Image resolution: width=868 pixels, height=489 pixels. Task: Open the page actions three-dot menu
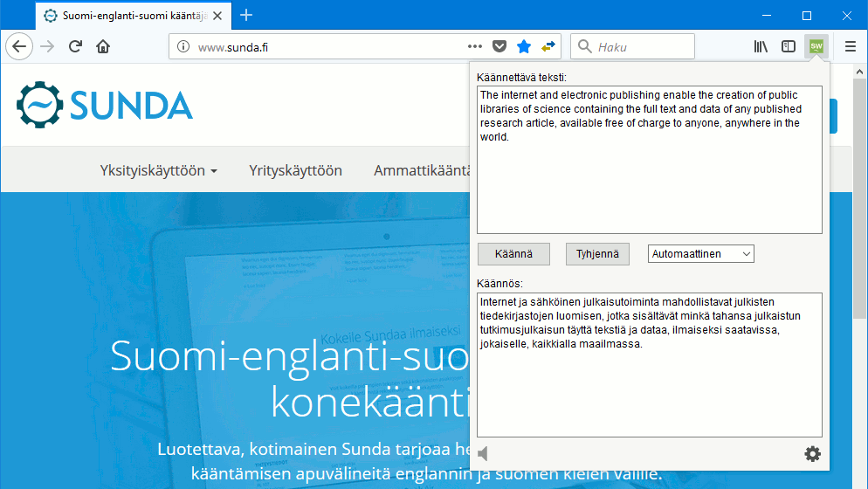click(475, 46)
